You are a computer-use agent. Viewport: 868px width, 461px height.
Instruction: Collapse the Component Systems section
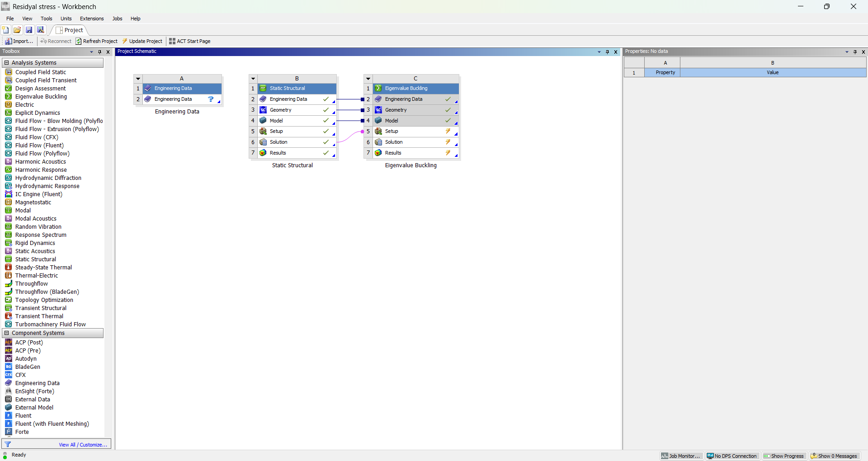click(x=6, y=333)
